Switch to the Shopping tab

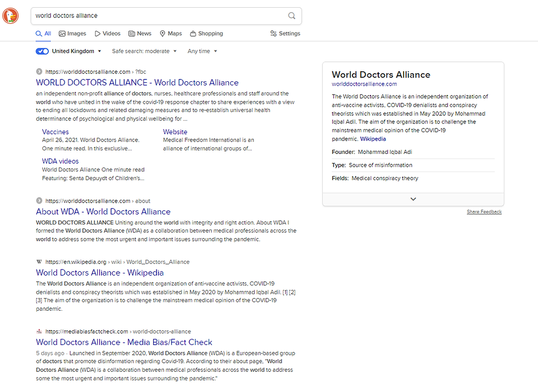[x=206, y=33]
